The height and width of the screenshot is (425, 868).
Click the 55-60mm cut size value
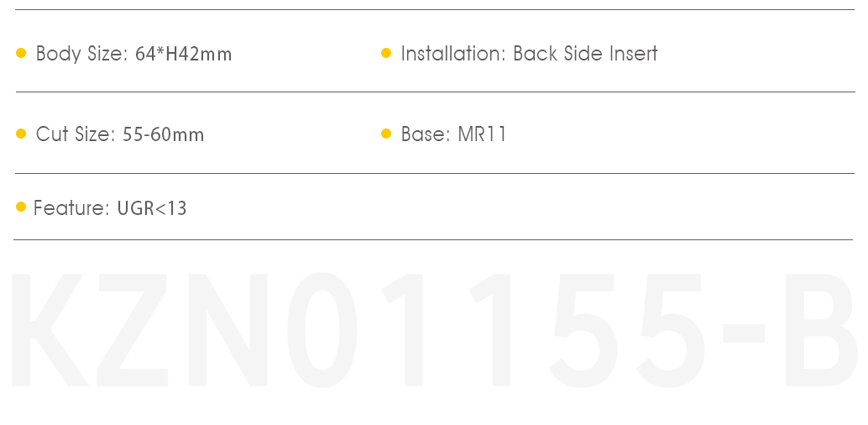164,134
